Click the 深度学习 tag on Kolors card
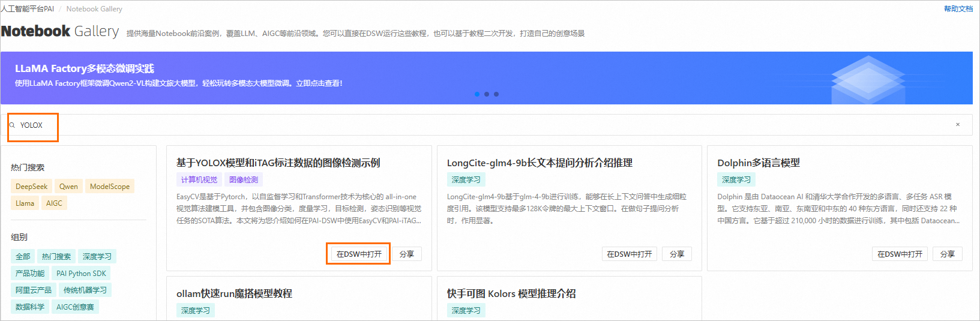 466,311
